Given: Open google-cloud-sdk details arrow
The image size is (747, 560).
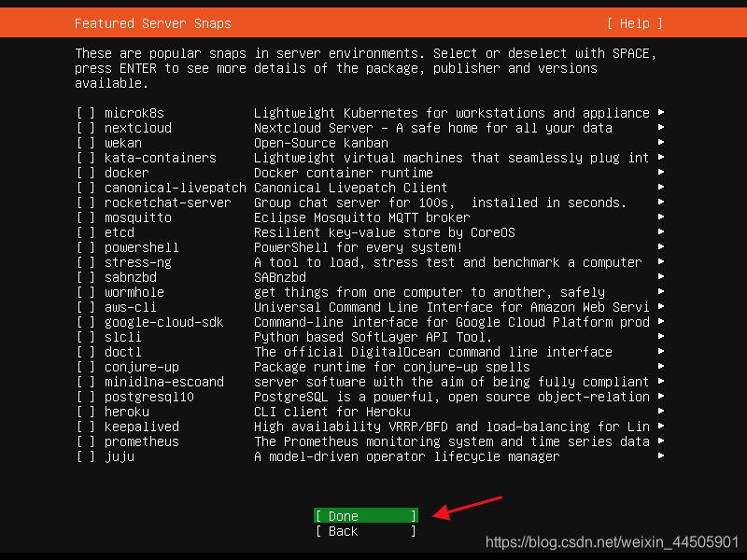Looking at the screenshot, I should pyautogui.click(x=661, y=321).
